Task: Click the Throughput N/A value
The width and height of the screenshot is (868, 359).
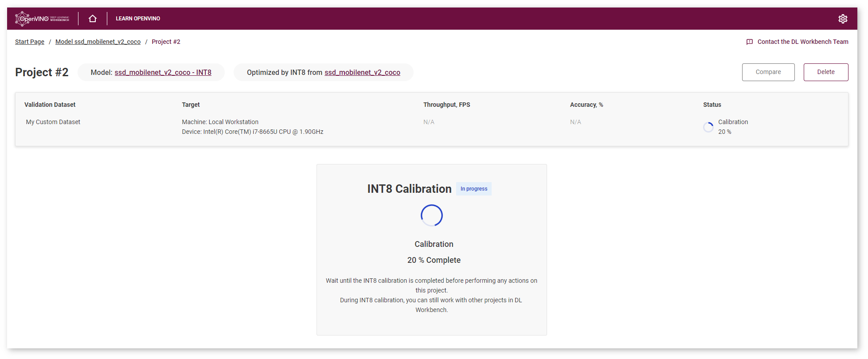Action: pyautogui.click(x=429, y=122)
